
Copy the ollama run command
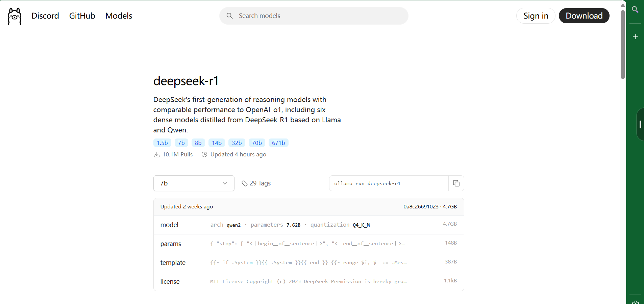click(x=456, y=183)
